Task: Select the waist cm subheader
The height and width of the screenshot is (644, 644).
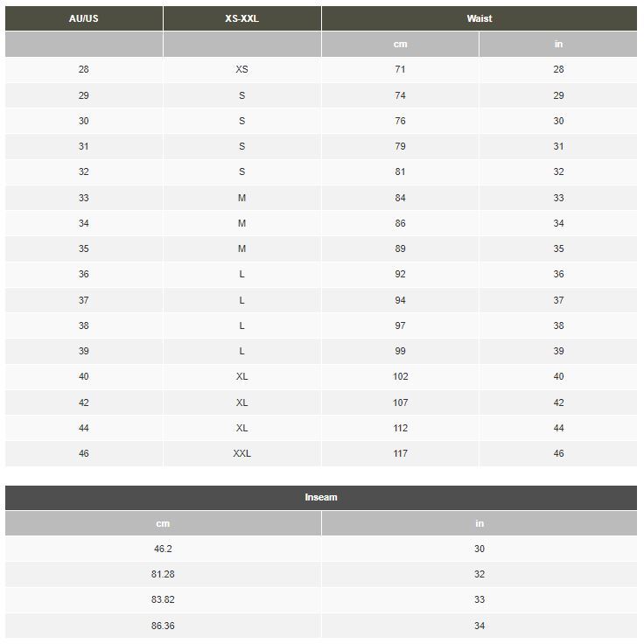Action: click(x=400, y=44)
